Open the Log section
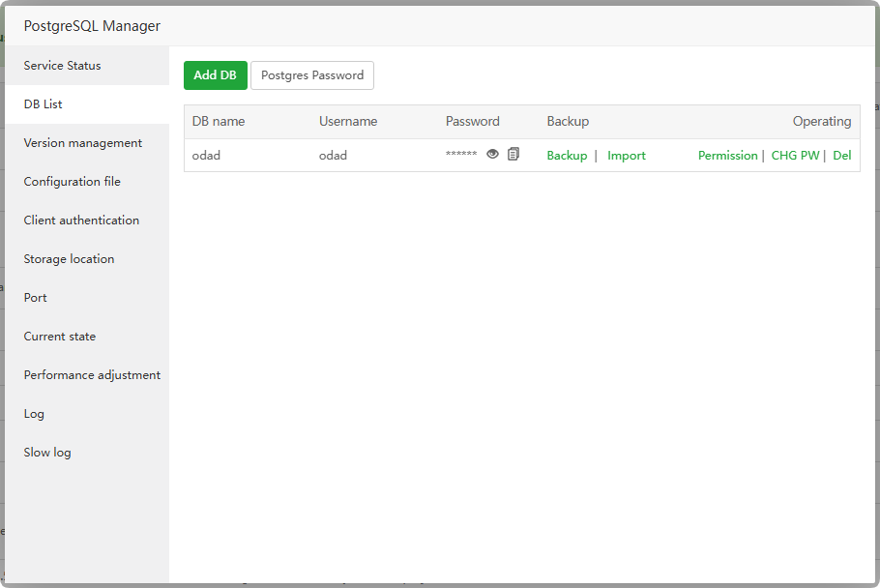Image resolution: width=880 pixels, height=588 pixels. tap(87, 414)
